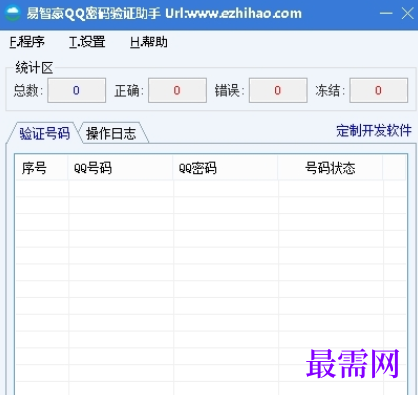418x395 pixels.
Task: Switch to the 验证号码 tab
Action: tap(44, 133)
